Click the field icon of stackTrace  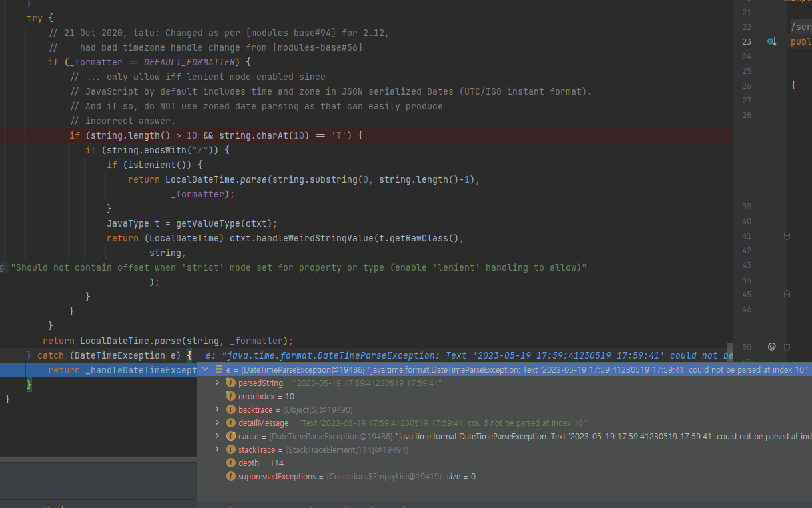click(231, 449)
